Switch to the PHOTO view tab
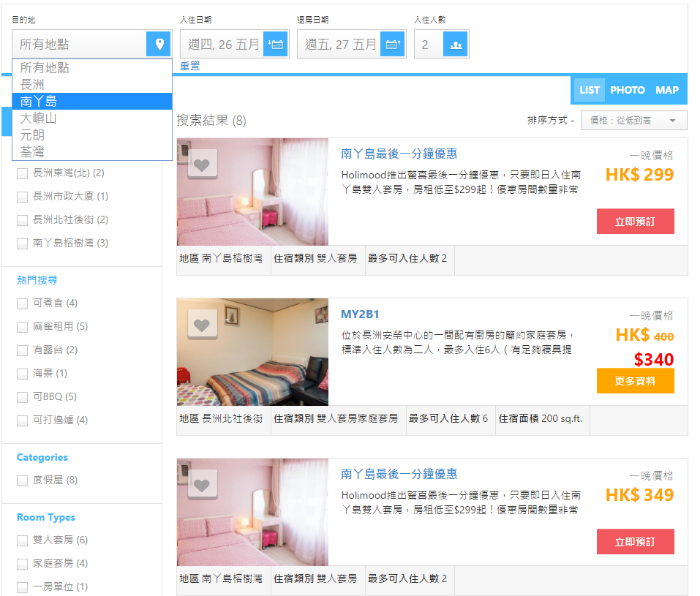 click(x=627, y=90)
